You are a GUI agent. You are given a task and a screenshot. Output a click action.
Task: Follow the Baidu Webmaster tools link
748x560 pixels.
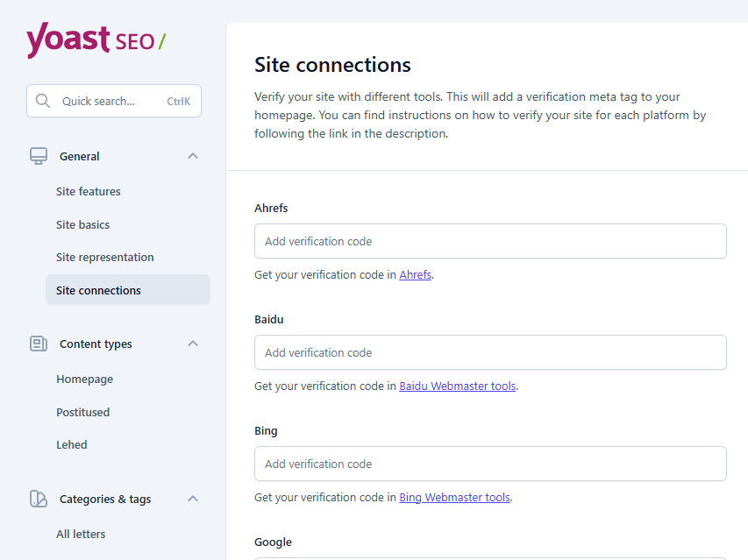(x=457, y=386)
